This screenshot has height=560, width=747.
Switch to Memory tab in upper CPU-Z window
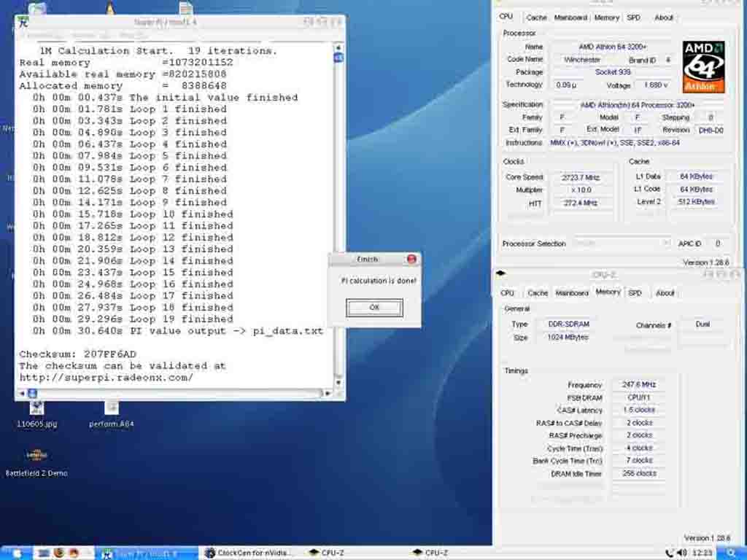tap(606, 17)
